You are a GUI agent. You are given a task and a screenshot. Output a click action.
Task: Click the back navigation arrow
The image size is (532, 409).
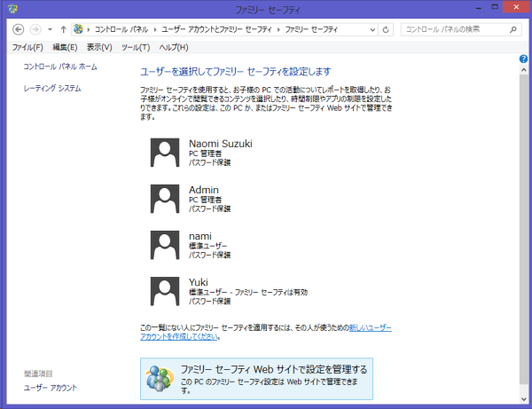point(19,29)
